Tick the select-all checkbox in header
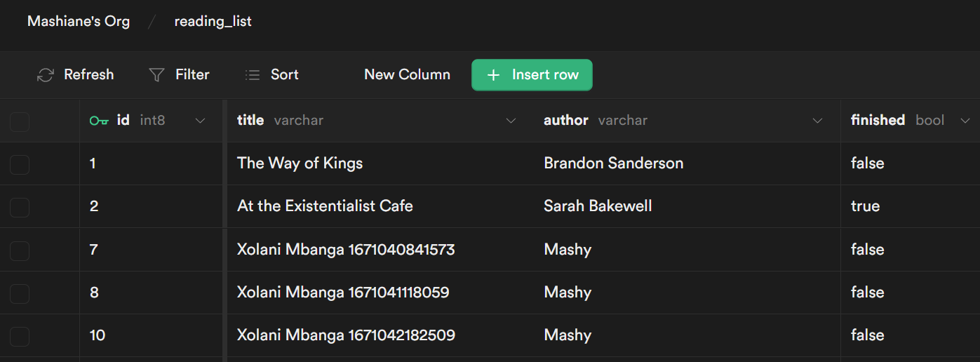This screenshot has height=362, width=980. [x=20, y=121]
